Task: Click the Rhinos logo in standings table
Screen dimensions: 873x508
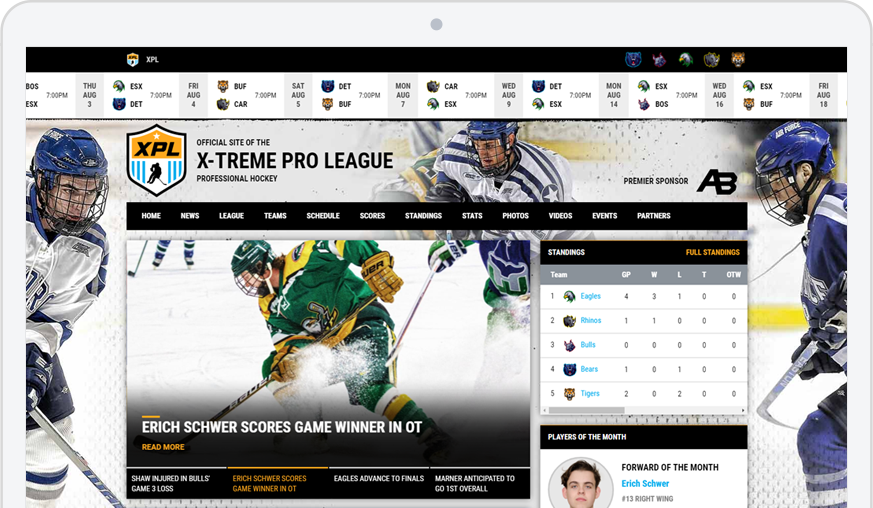Action: [x=569, y=321]
